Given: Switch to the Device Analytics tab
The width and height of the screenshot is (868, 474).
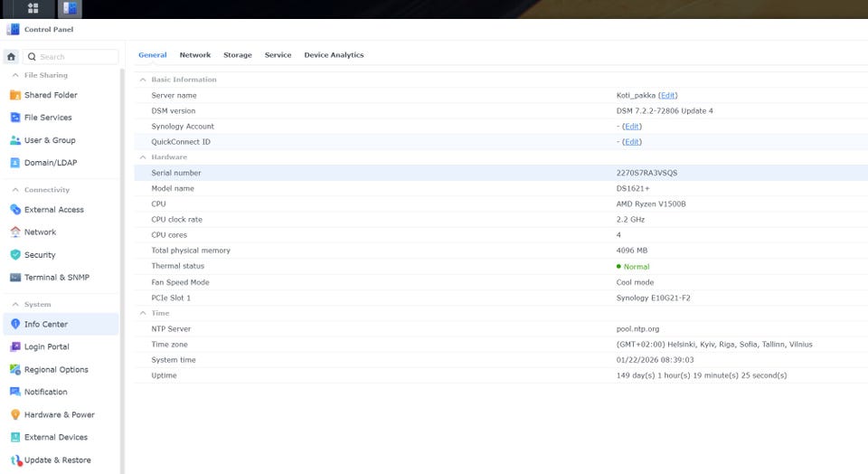Looking at the screenshot, I should click(334, 55).
